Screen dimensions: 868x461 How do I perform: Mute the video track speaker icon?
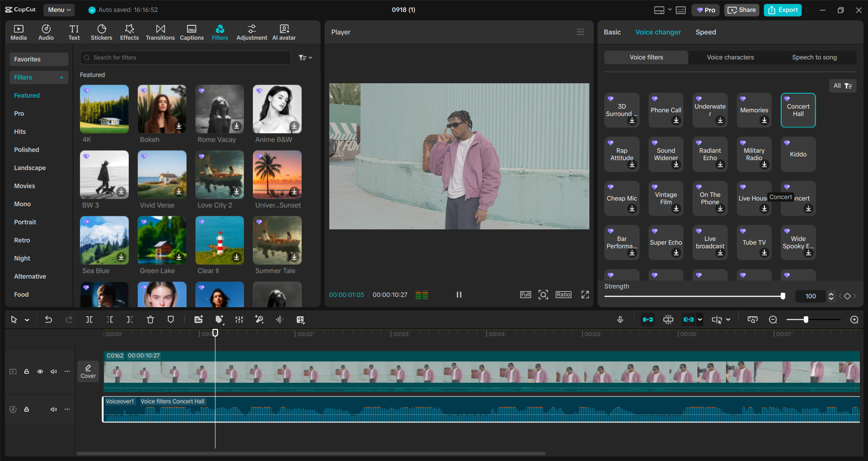point(54,371)
